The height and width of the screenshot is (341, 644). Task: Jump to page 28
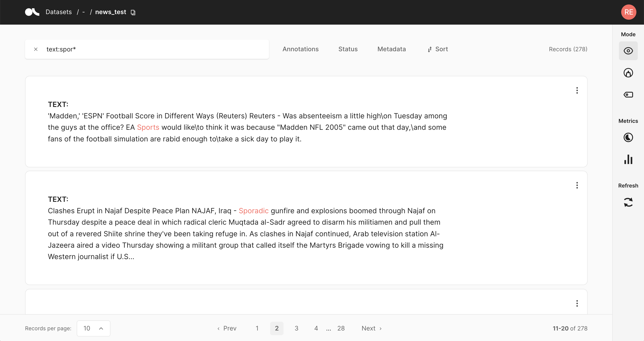pos(341,328)
